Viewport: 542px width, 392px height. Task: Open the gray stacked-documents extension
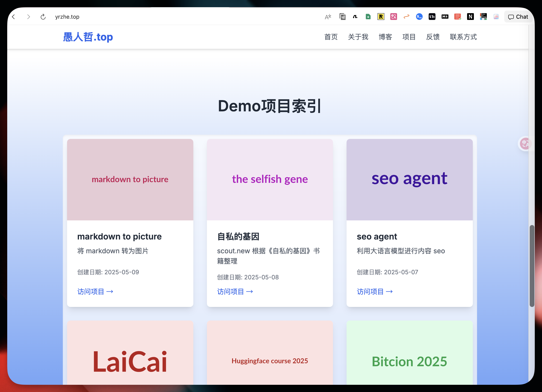pos(343,17)
